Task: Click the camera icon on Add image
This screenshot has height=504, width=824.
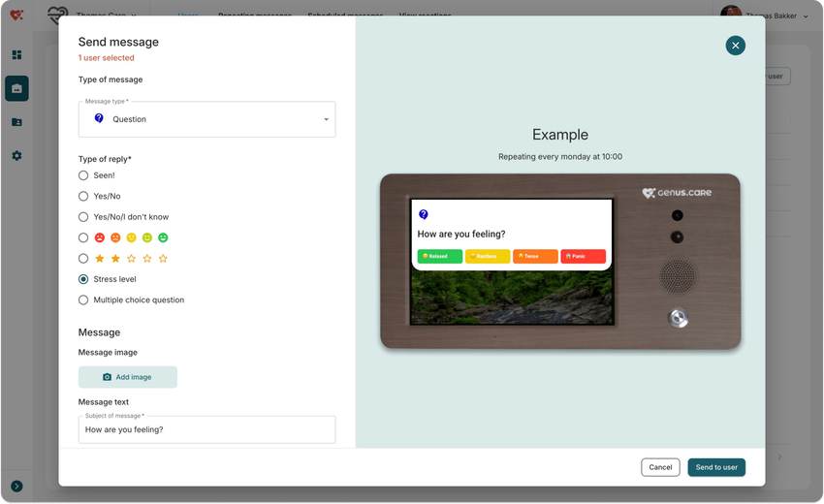Action: tap(108, 377)
